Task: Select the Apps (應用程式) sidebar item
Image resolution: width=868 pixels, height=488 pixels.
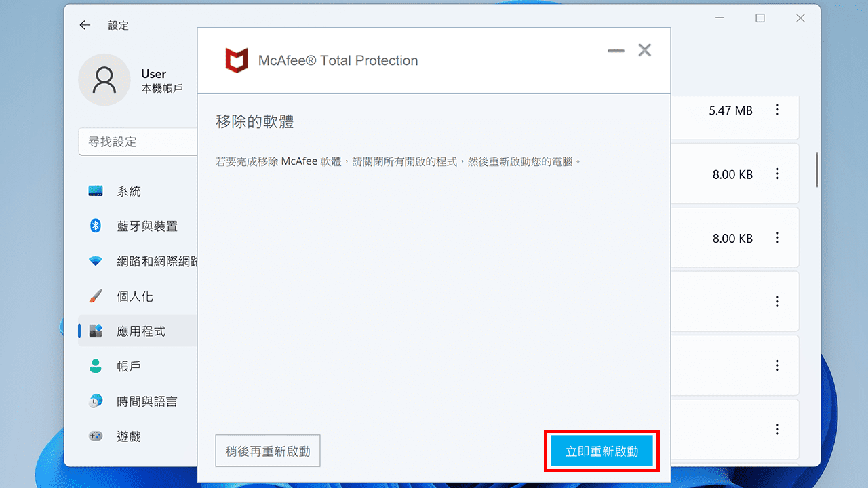Action: click(x=138, y=331)
